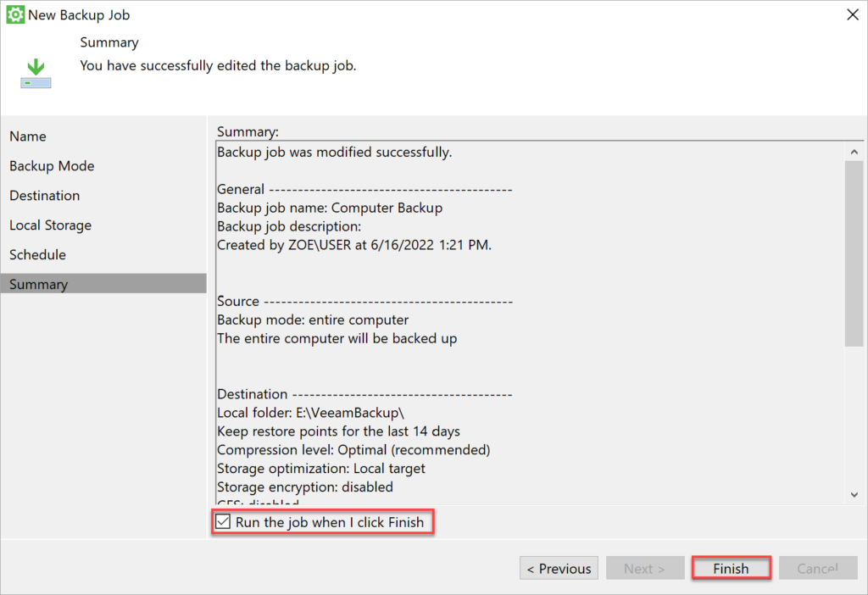Click the Finish button

pos(730,568)
